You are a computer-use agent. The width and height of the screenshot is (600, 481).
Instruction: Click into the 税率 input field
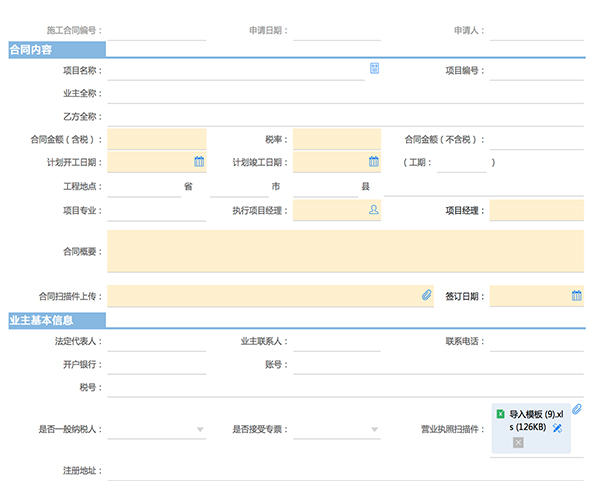click(337, 139)
